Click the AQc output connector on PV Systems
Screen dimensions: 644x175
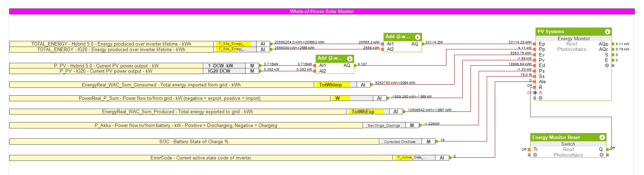613,49
